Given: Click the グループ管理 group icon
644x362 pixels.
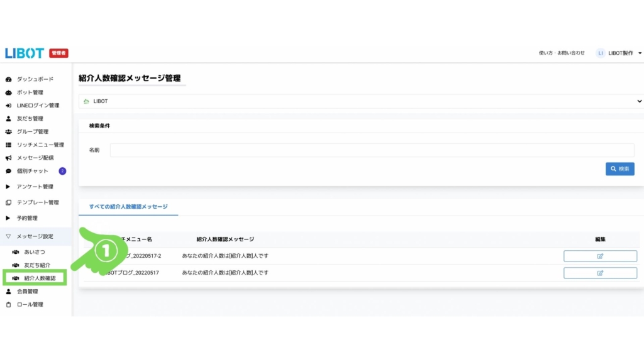Looking at the screenshot, I should (8, 132).
